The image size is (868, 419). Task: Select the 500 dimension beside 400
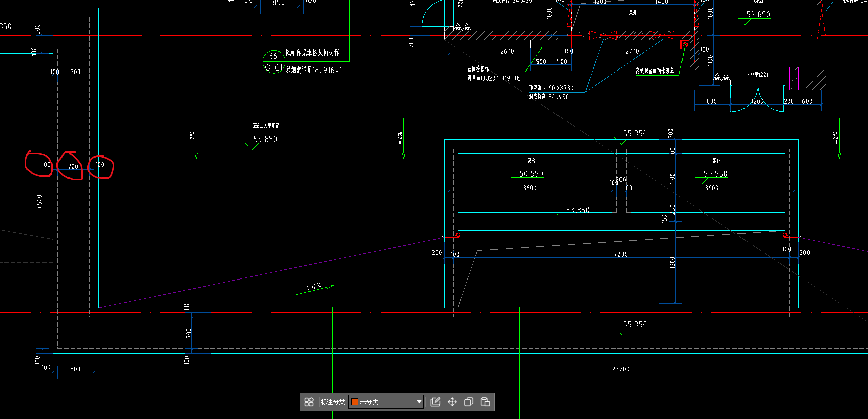(541, 62)
